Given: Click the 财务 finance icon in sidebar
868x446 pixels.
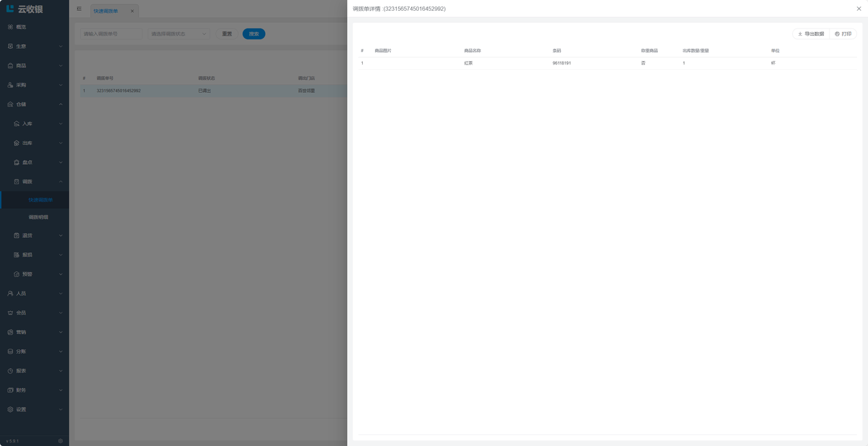Looking at the screenshot, I should click(x=10, y=390).
